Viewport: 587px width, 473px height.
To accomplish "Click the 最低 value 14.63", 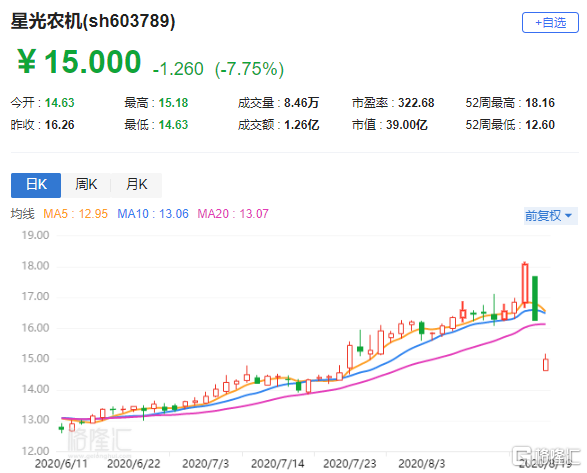I will click(173, 125).
